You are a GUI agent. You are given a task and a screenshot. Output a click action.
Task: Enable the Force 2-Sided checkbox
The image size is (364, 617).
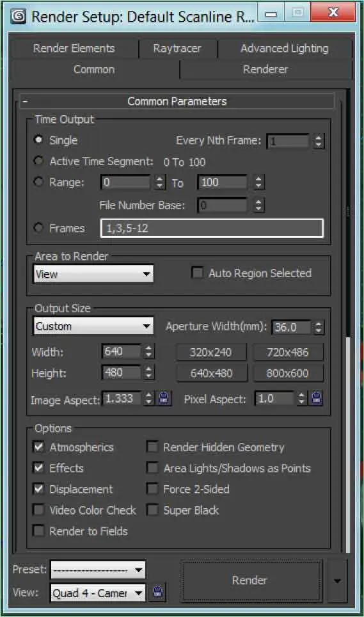coord(152,489)
